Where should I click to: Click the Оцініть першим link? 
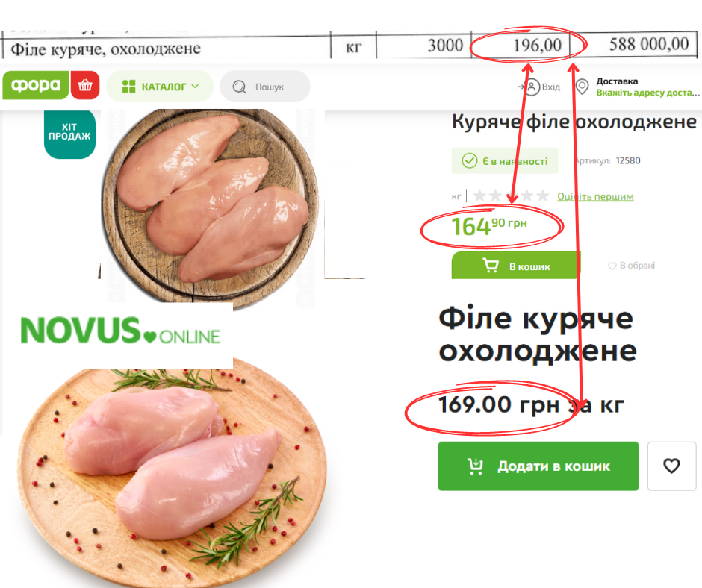click(x=595, y=196)
